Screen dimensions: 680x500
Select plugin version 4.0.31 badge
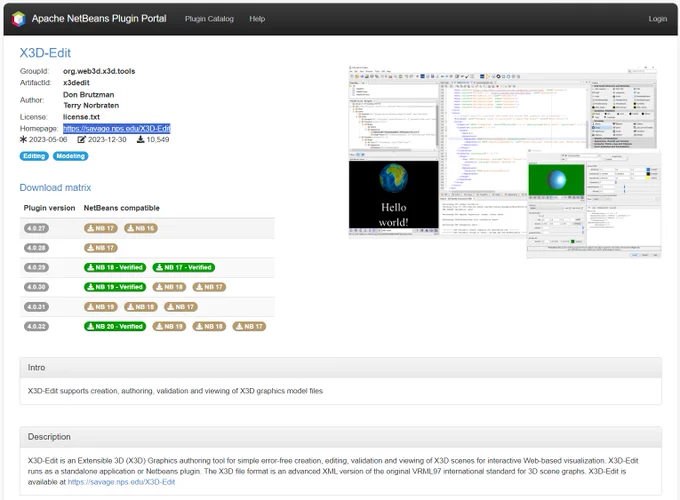[36, 307]
